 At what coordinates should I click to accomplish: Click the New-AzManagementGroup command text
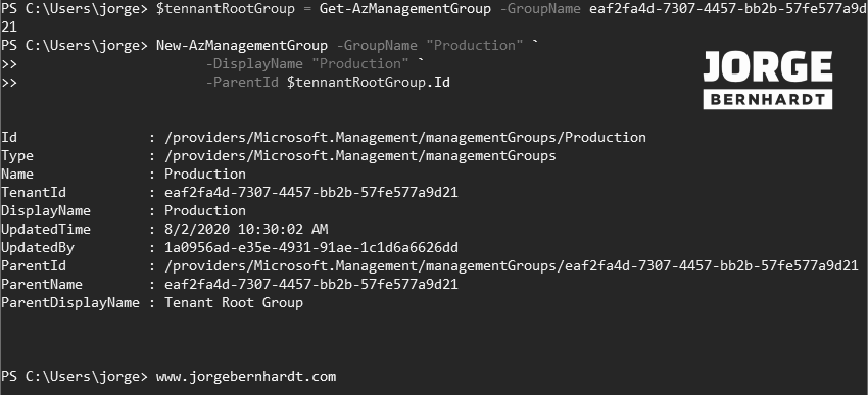242,45
